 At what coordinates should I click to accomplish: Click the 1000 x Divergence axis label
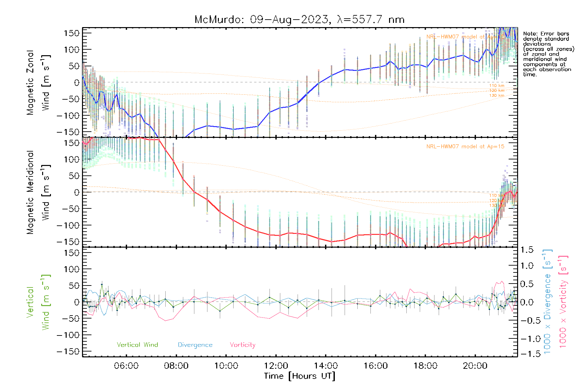point(547,302)
